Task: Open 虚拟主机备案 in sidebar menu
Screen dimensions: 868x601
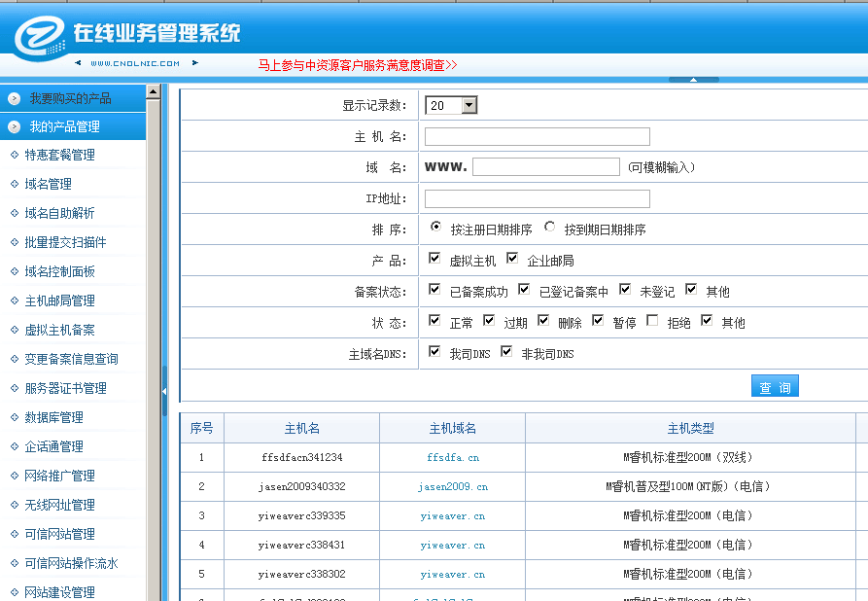Action: [x=60, y=330]
